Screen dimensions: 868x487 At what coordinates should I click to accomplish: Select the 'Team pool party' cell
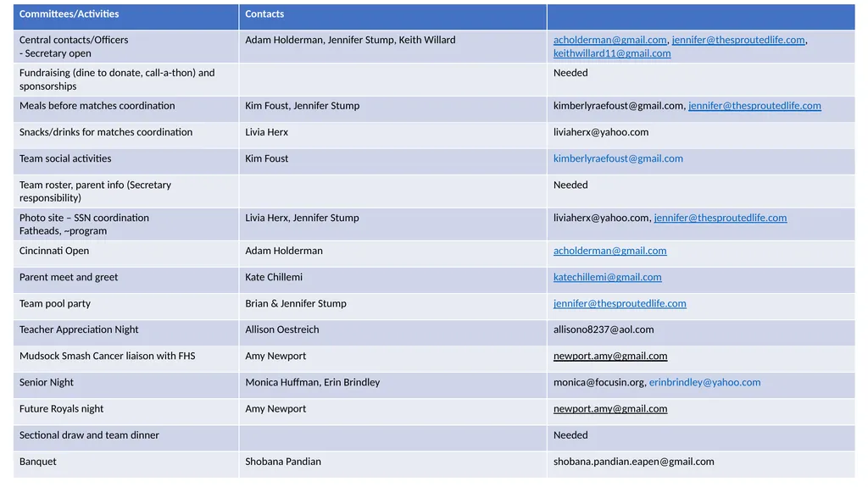pos(126,307)
